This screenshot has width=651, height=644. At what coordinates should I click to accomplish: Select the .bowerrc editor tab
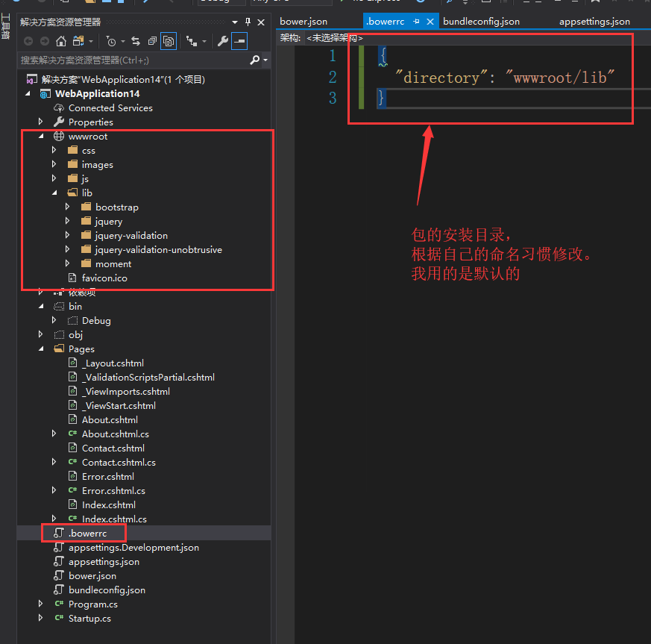point(385,22)
